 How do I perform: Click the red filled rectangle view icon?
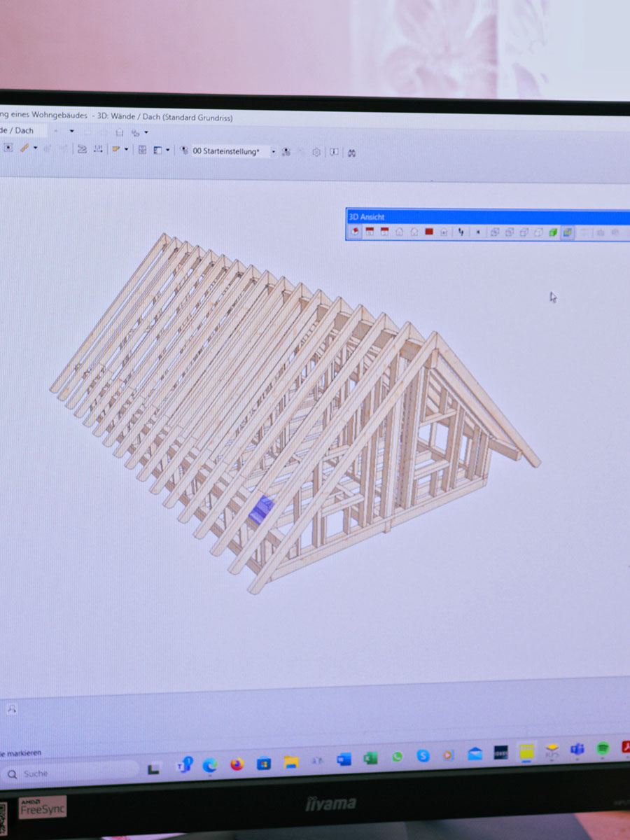[429, 232]
